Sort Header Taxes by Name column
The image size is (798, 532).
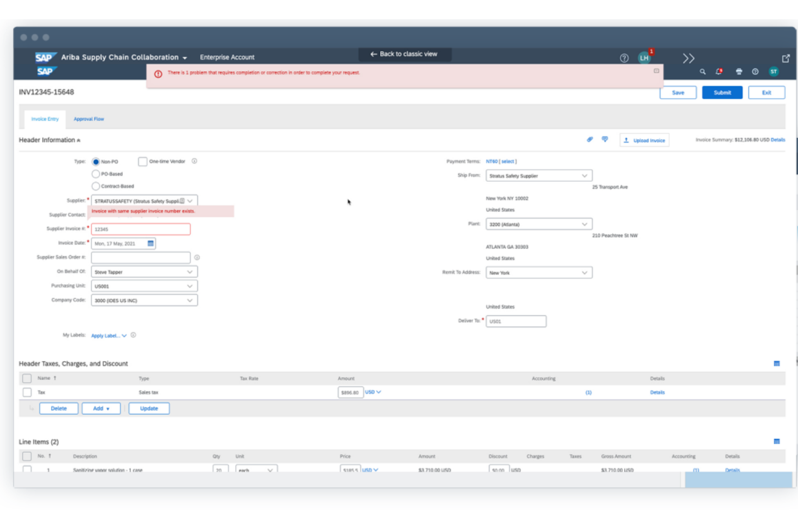(x=47, y=378)
